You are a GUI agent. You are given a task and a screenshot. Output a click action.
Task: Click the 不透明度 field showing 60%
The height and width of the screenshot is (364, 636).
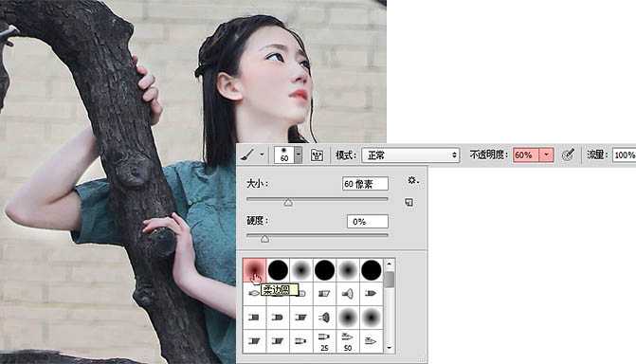pos(526,155)
